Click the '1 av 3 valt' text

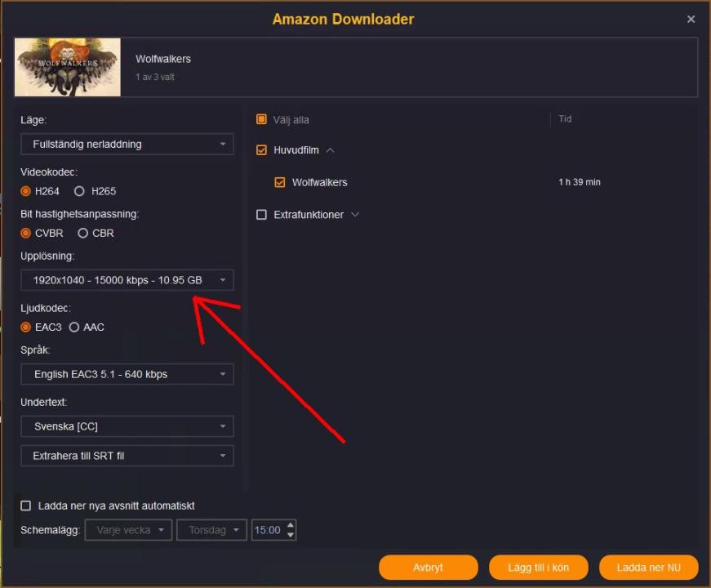pyautogui.click(x=155, y=77)
